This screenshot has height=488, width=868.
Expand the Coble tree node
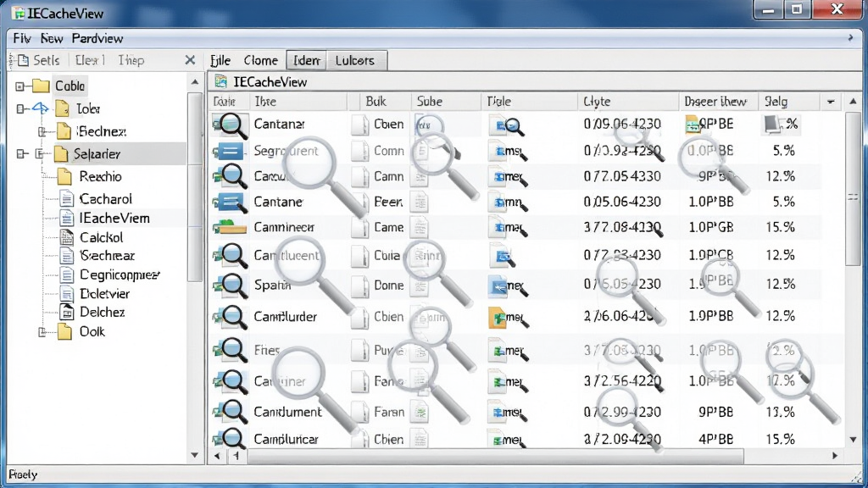point(20,86)
